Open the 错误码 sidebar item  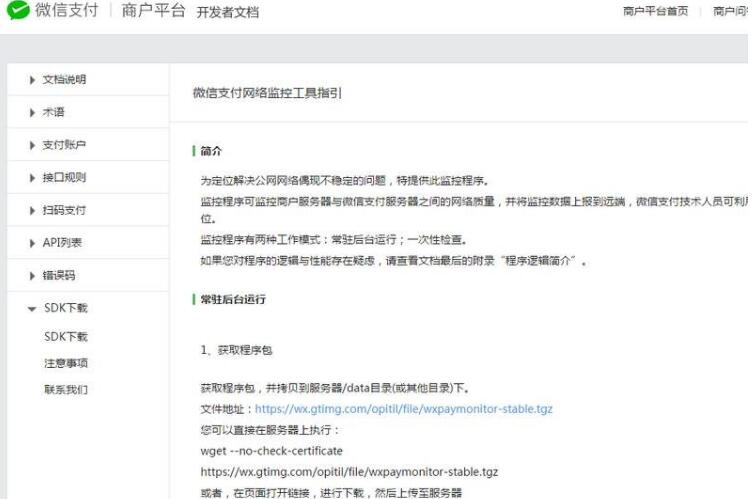[59, 275]
